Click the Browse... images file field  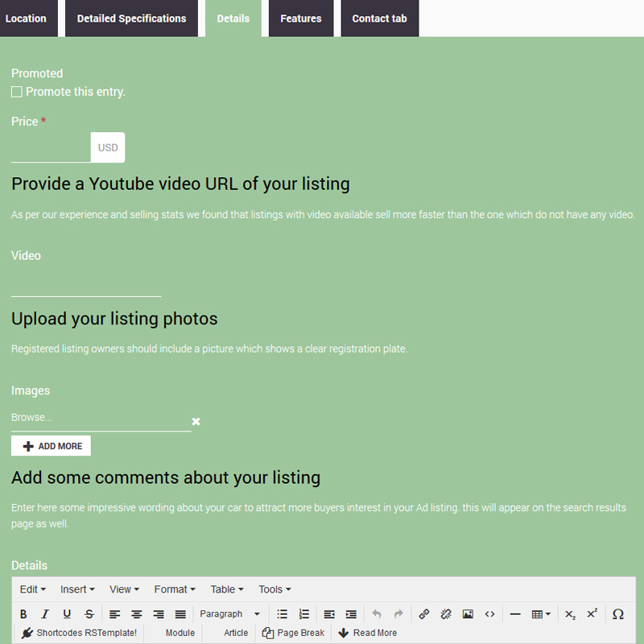click(x=101, y=418)
